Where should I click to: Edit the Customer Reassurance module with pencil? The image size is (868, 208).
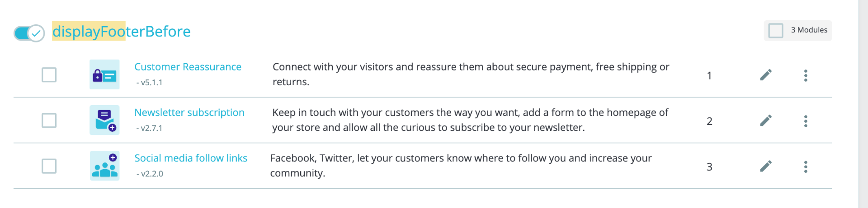tap(766, 75)
